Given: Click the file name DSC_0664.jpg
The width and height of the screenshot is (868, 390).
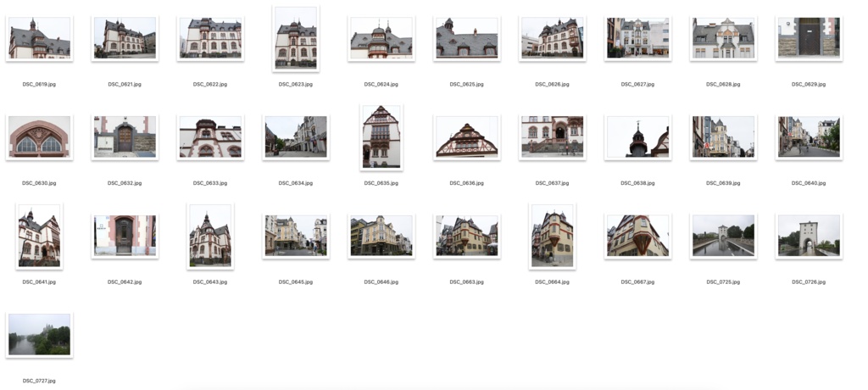Looking at the screenshot, I should tap(552, 282).
